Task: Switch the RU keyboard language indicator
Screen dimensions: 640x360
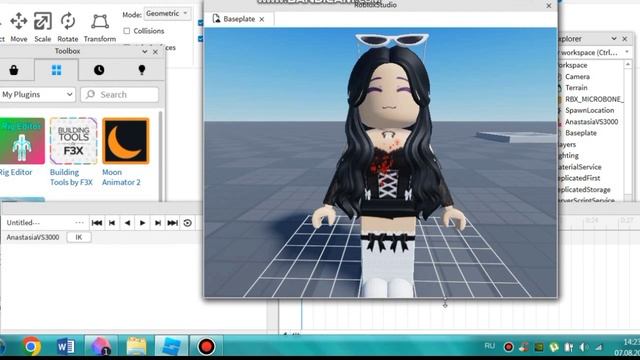Action: [x=489, y=346]
